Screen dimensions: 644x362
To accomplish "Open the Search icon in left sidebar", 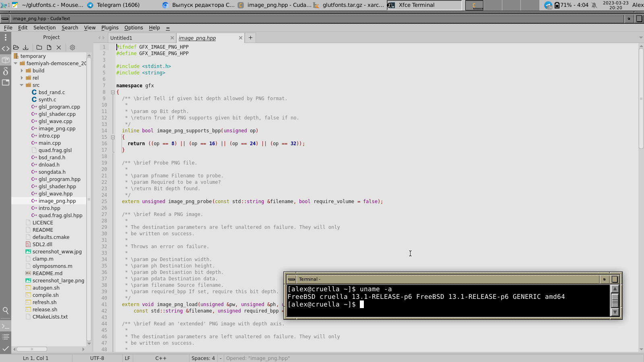I will click(6, 311).
